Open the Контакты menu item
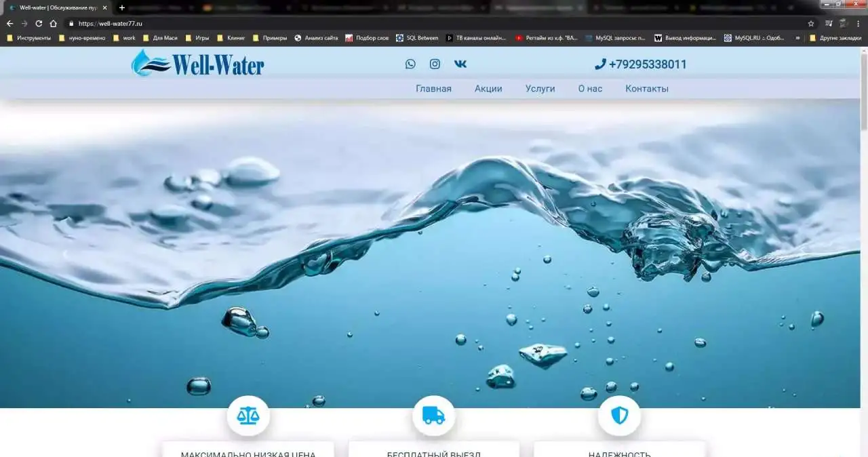This screenshot has height=457, width=868. (x=647, y=89)
